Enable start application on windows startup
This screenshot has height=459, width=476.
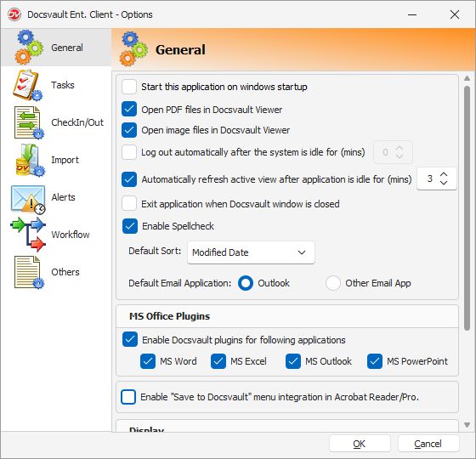(129, 87)
